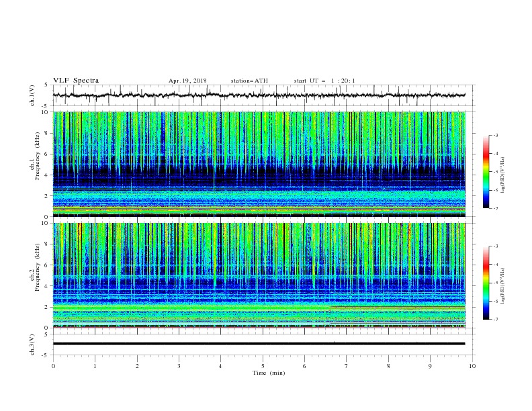Click the ch.1 waveform trace

(259, 95)
